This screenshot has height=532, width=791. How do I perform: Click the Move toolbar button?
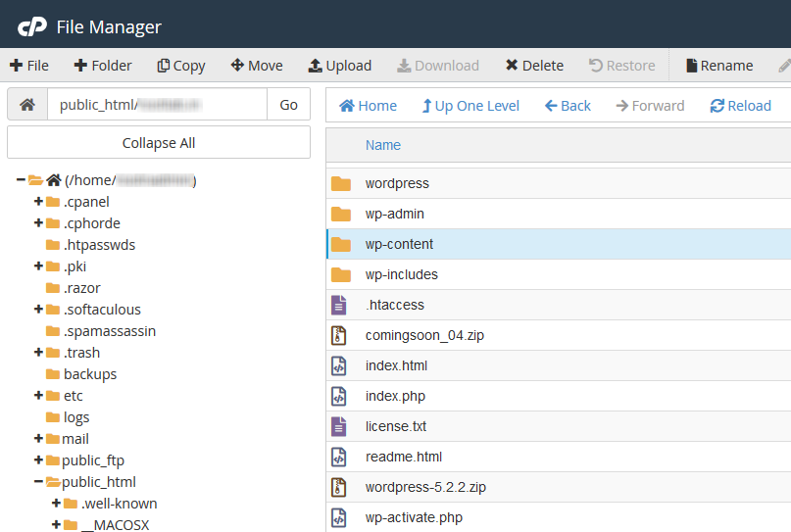click(257, 66)
